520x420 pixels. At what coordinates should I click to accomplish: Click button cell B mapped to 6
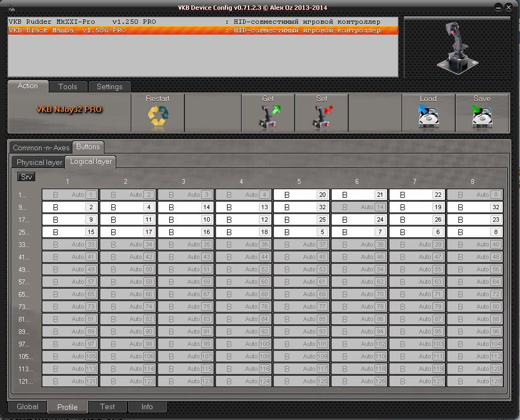coord(417,232)
